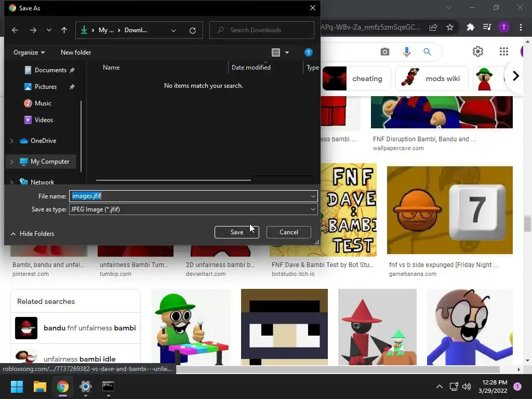Open the FNF Dave & Bambi Test link
The width and height of the screenshot is (532, 399).
(x=322, y=264)
